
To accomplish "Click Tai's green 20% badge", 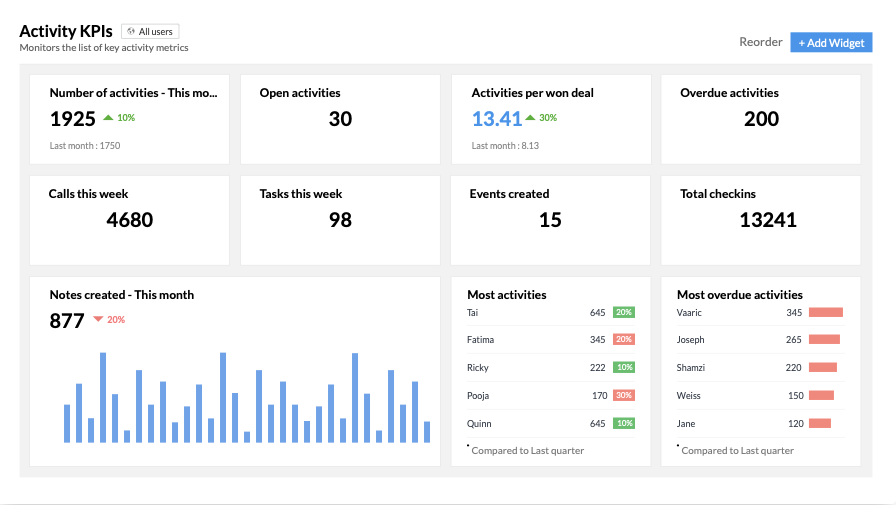I will [x=624, y=313].
